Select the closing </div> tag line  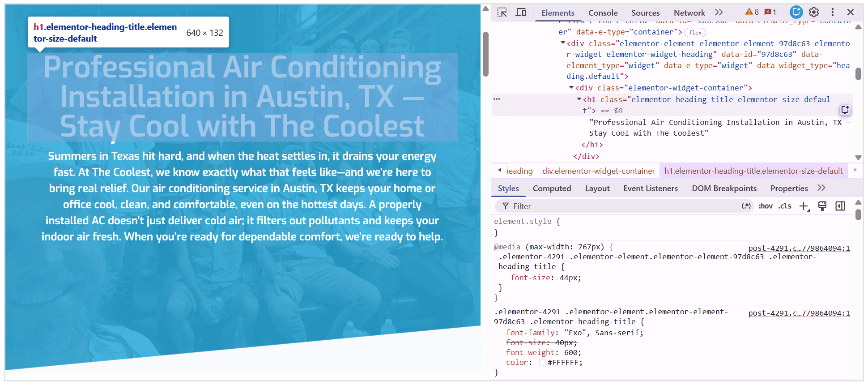[x=586, y=156]
